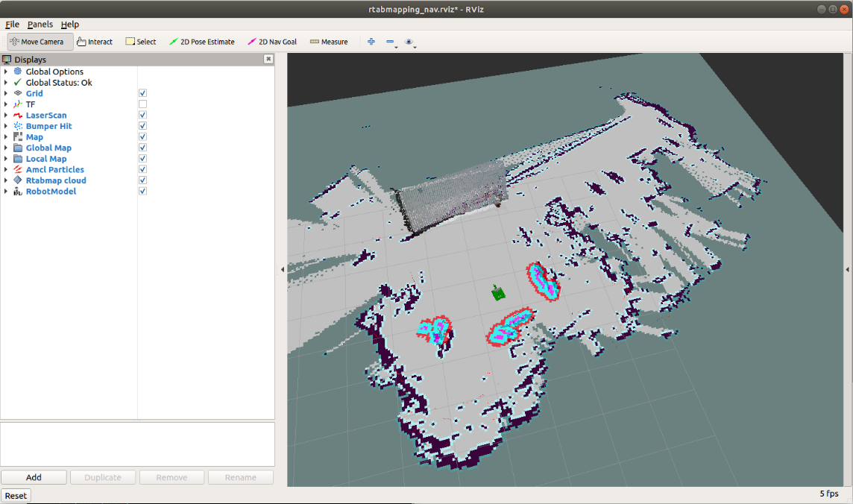853x504 pixels.
Task: Expand the Rtabmap cloud properties
Action: pyautogui.click(x=6, y=180)
